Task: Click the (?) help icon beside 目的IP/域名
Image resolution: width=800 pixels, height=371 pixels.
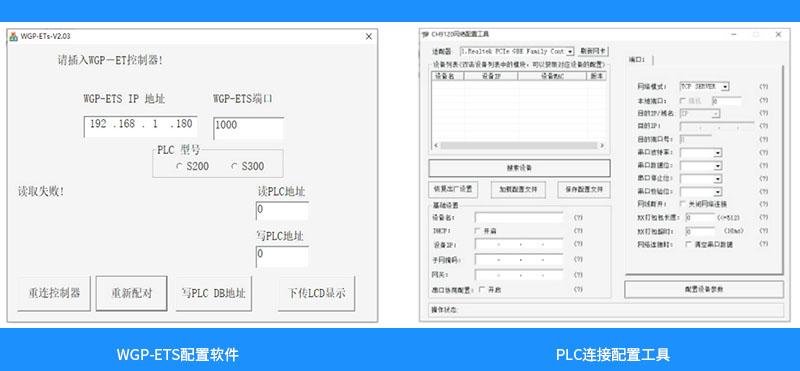Action: coord(763,113)
